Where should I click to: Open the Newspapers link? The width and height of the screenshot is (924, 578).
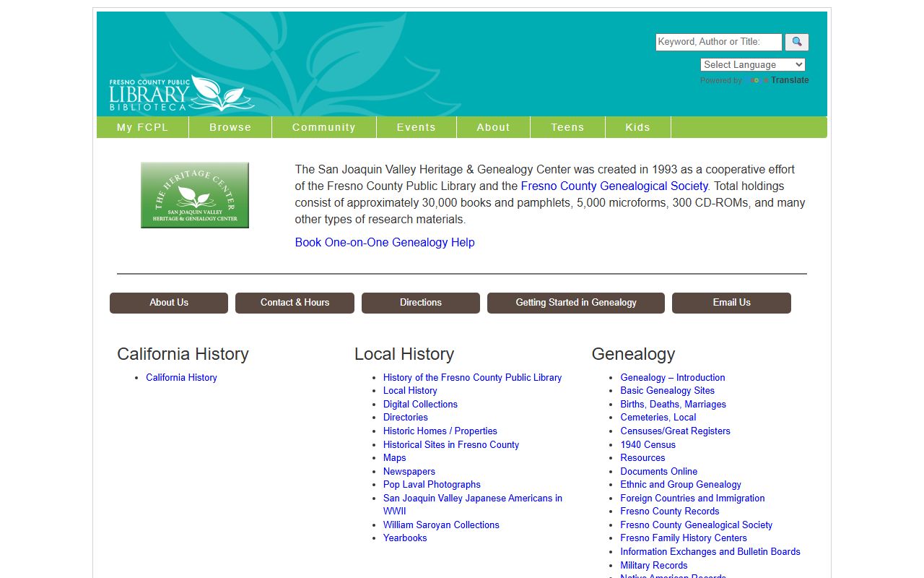(409, 471)
